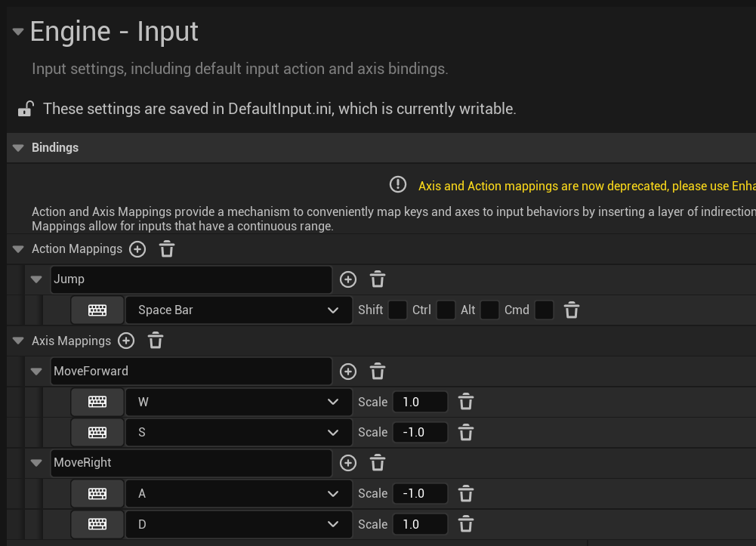Collapse the Jump mapping entry
Viewport: 756px width, 546px height.
pos(36,279)
